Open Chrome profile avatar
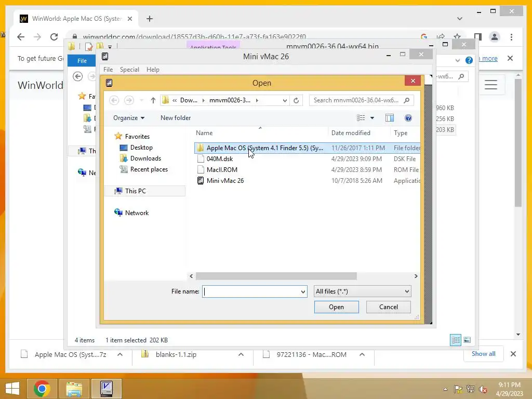532x399 pixels. (495, 37)
